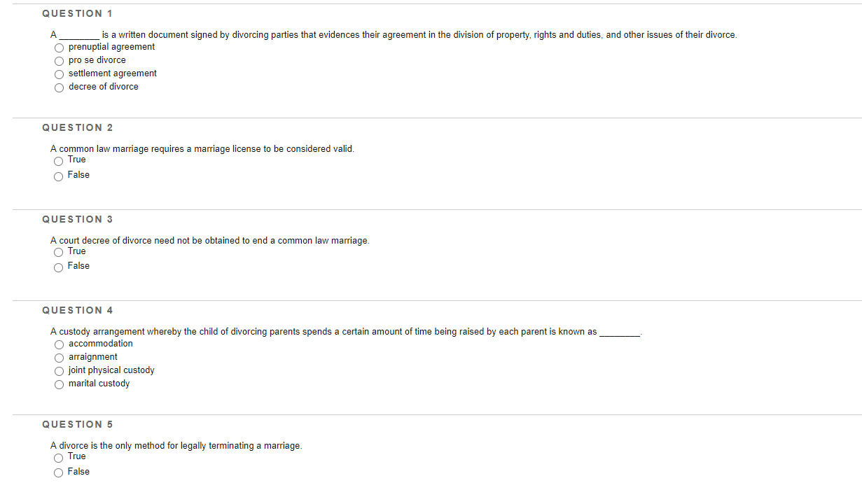862x504 pixels.
Task: Mark False for Question 2
Action: [58, 176]
